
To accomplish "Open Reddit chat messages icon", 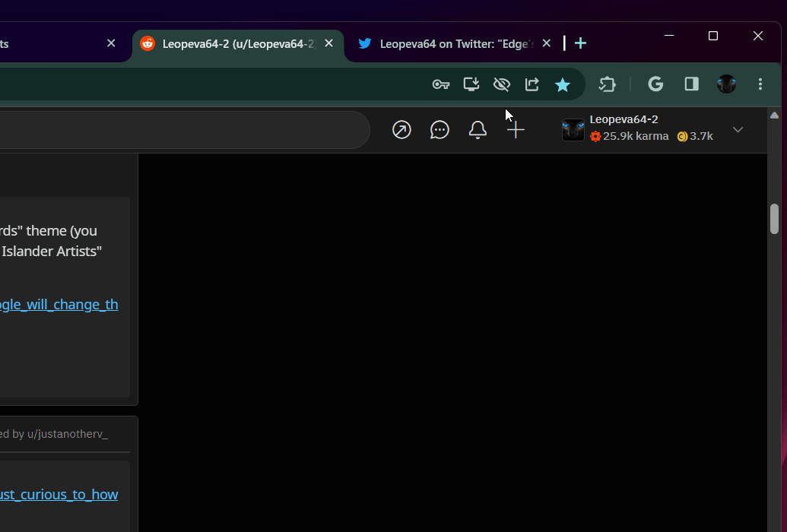I will 440,129.
